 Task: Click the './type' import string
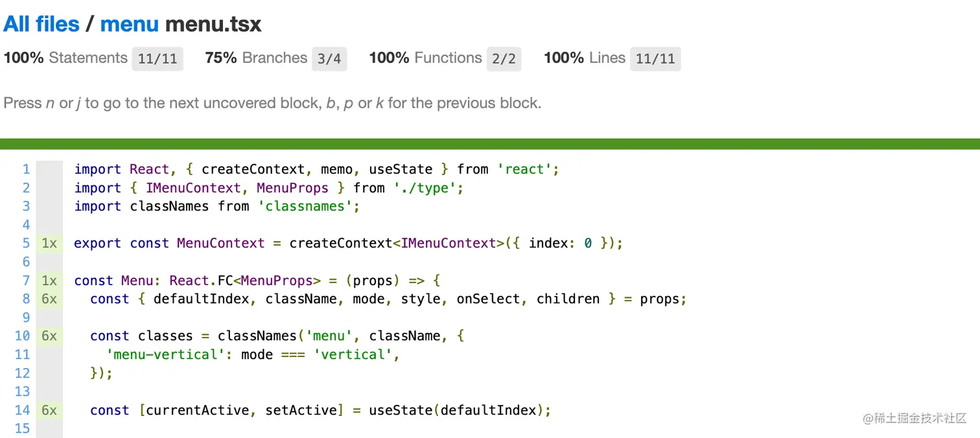click(x=425, y=188)
